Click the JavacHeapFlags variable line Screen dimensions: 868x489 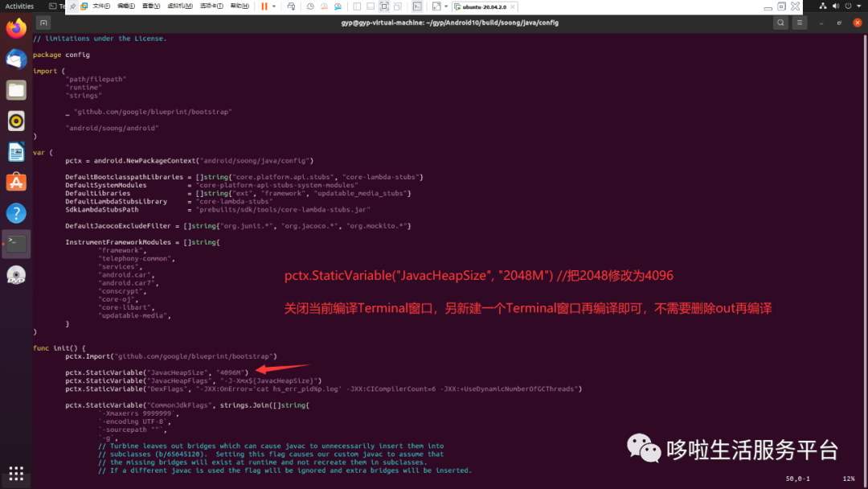tap(193, 381)
